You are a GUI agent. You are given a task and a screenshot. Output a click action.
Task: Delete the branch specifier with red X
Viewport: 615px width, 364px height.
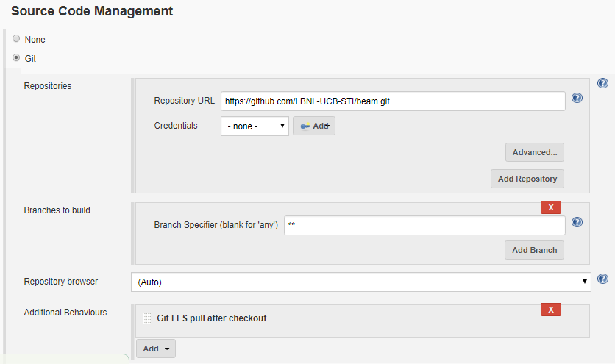click(x=551, y=207)
